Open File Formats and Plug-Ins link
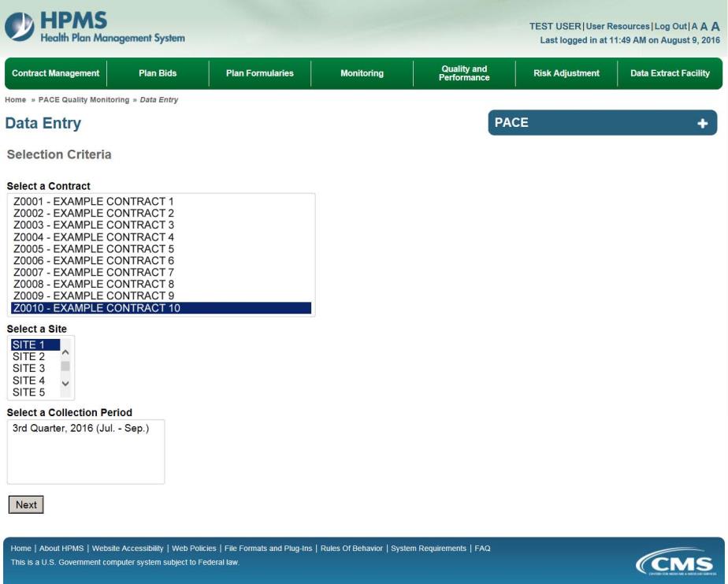Screen dimensions: 728x584 (x=269, y=549)
